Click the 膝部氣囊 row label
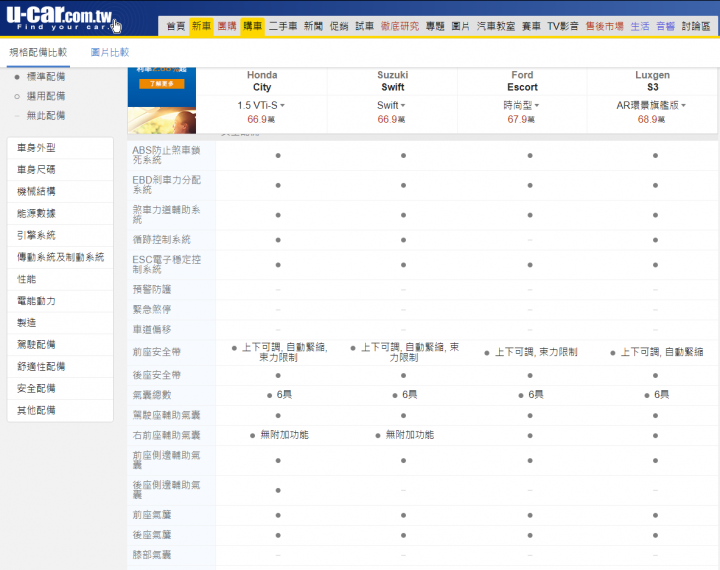The image size is (720, 570). [152, 555]
